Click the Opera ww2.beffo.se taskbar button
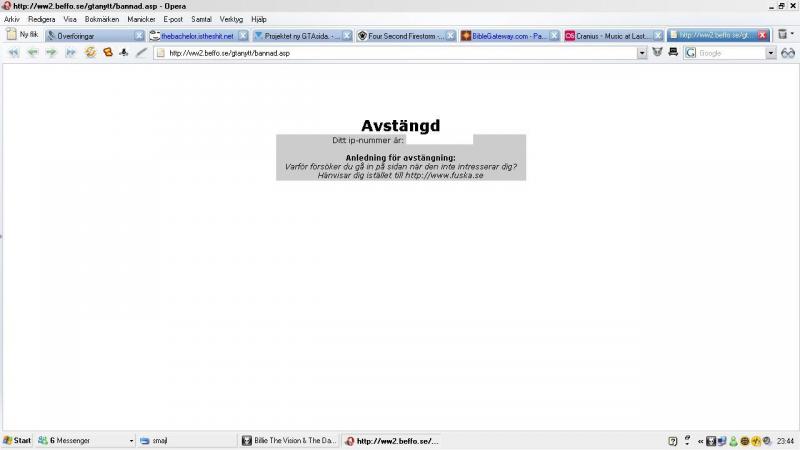The image size is (800, 450). [391, 441]
